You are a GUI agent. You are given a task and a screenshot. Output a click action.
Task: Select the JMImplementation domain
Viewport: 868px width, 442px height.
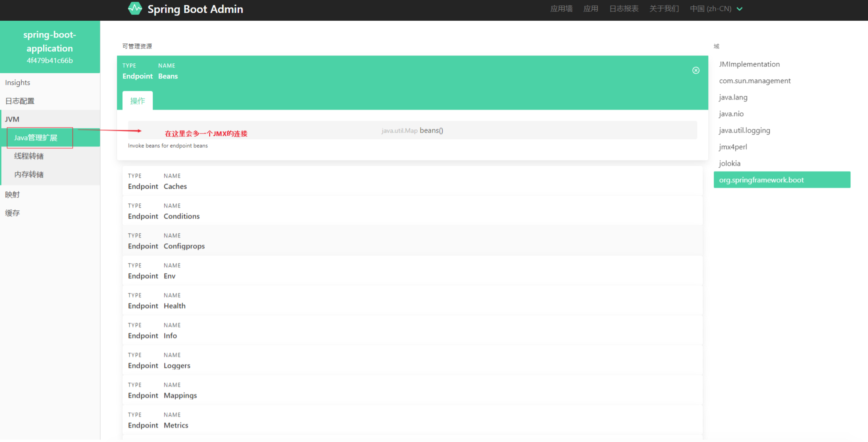pyautogui.click(x=782, y=64)
